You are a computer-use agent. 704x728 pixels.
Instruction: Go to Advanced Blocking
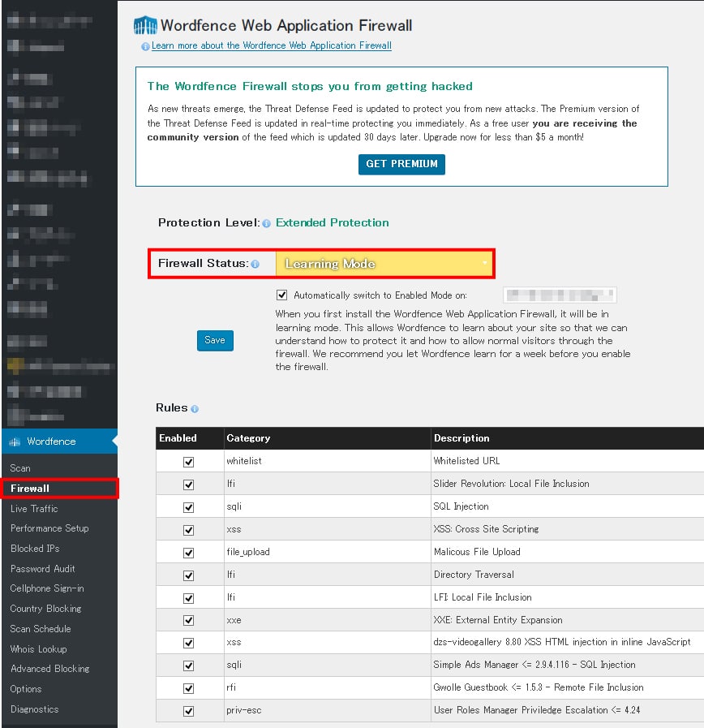(x=49, y=669)
